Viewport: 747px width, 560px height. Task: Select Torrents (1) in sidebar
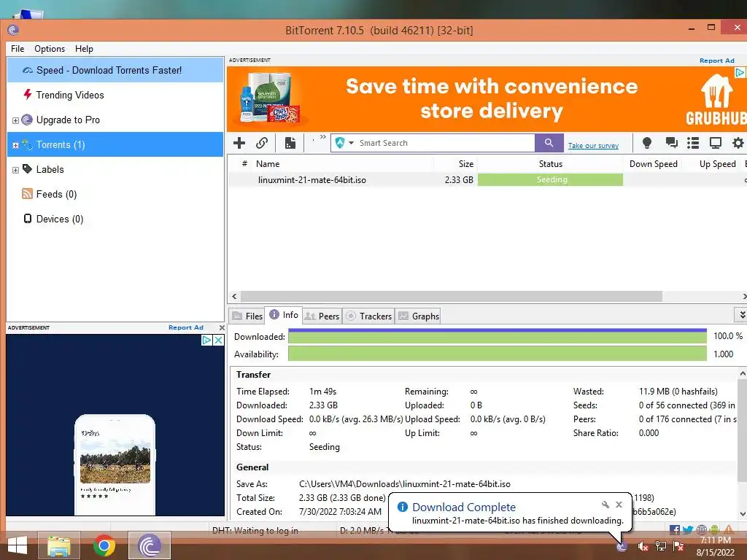click(115, 144)
